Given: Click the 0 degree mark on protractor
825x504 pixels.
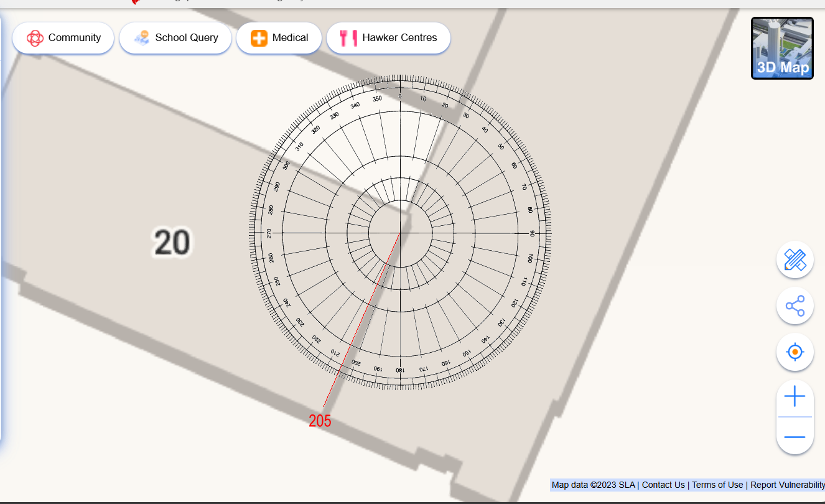Looking at the screenshot, I should [x=400, y=96].
